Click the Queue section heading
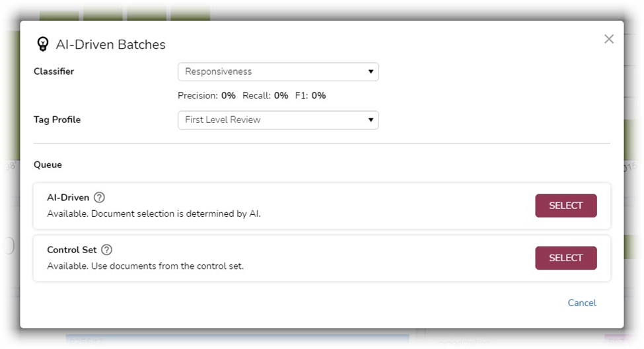 coord(48,165)
